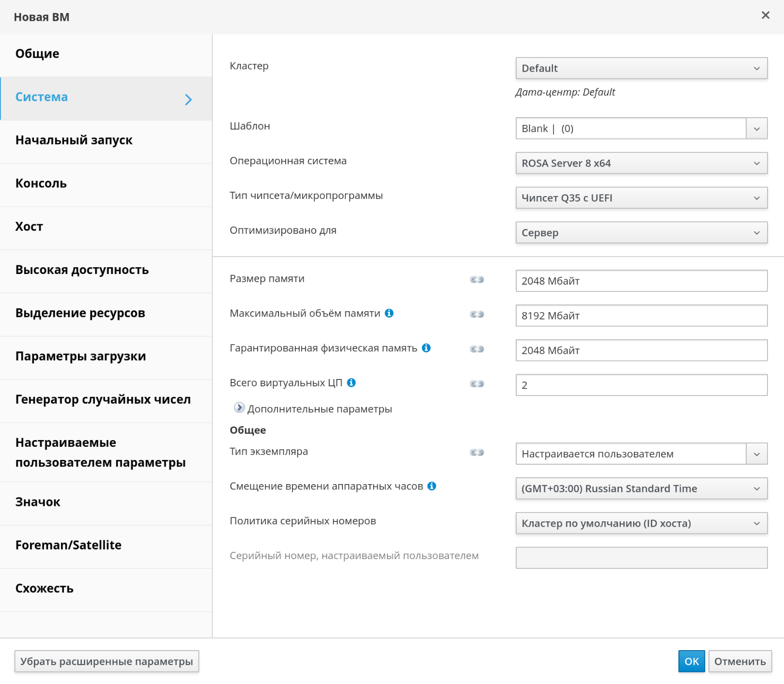Image resolution: width=784 pixels, height=684 pixels.
Task: Click chain link icon for Максимальный объём памяти
Action: [477, 314]
